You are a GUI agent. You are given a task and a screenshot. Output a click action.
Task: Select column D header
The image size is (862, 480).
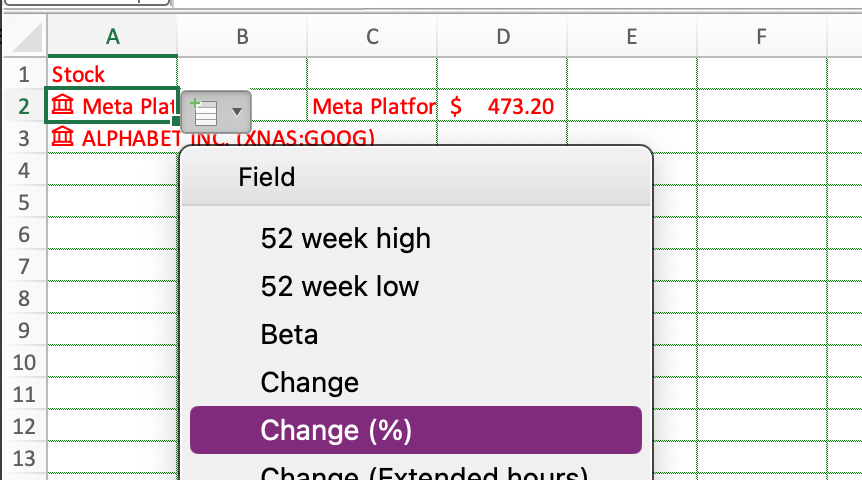[502, 36]
